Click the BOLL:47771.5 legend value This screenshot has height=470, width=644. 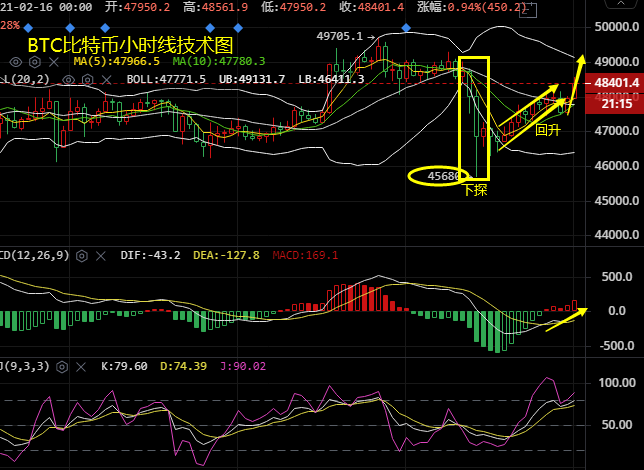[166, 79]
